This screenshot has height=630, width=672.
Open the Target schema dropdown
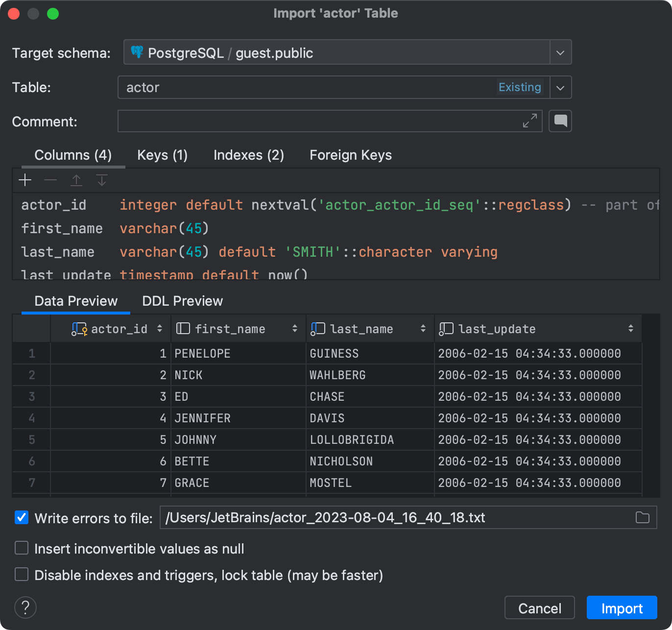click(560, 52)
